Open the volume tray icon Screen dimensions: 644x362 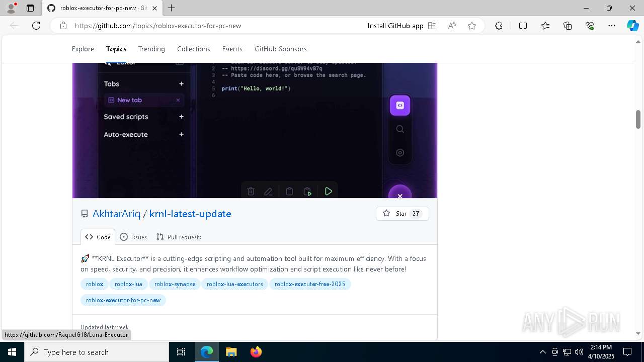[579, 352]
